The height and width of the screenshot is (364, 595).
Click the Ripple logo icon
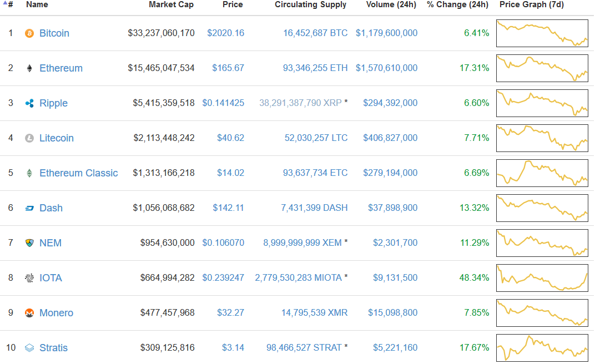tap(29, 103)
